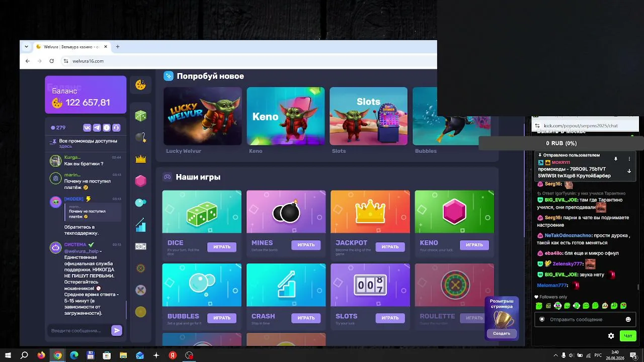Open Keno from the pink hexagon sidebar icon
Screen dimensions: 644x362
140,181
